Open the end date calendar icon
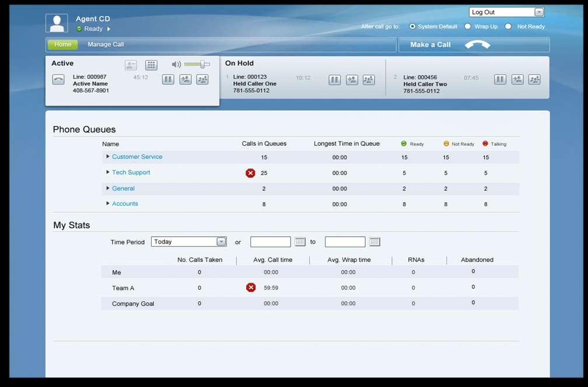Image resolution: width=588 pixels, height=387 pixels. point(374,242)
